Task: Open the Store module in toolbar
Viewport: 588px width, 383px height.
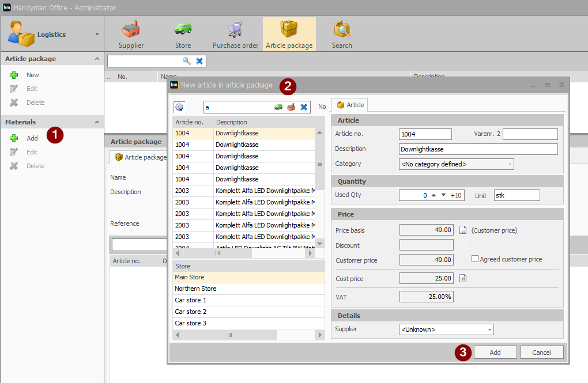Action: click(x=183, y=35)
